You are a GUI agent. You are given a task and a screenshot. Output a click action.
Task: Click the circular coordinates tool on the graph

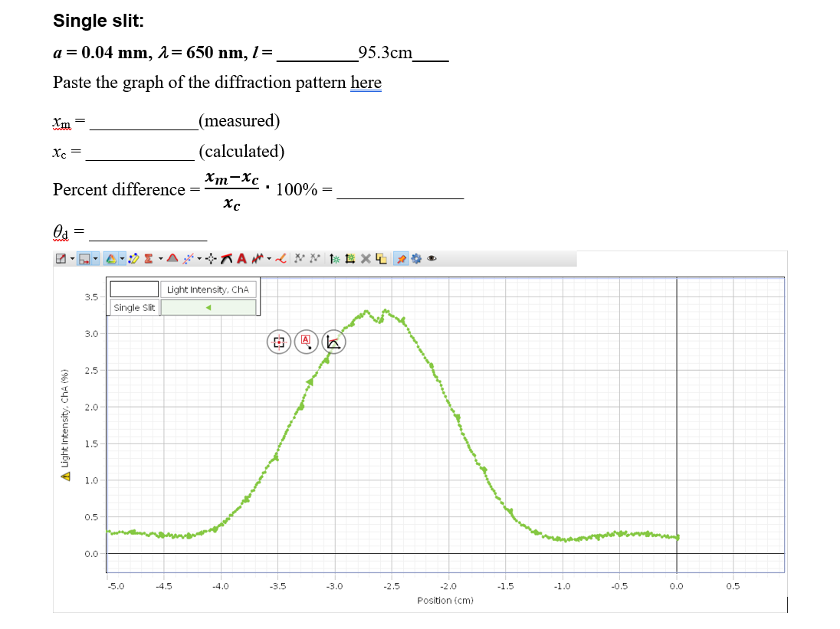(x=278, y=342)
